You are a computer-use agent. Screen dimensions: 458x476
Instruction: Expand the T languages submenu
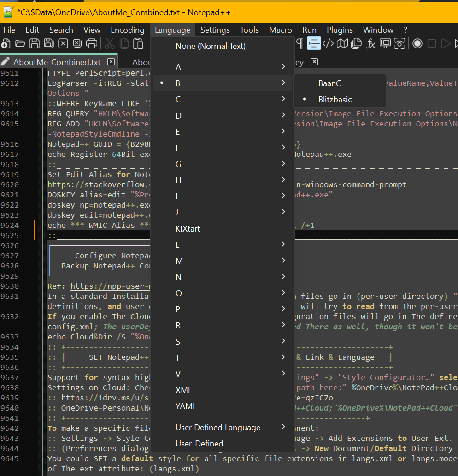223,357
